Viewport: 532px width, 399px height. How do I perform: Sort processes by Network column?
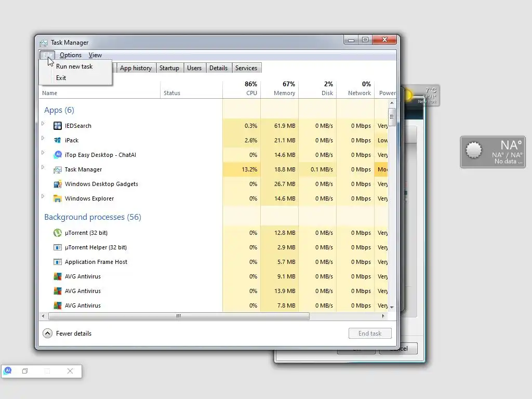[355, 89]
